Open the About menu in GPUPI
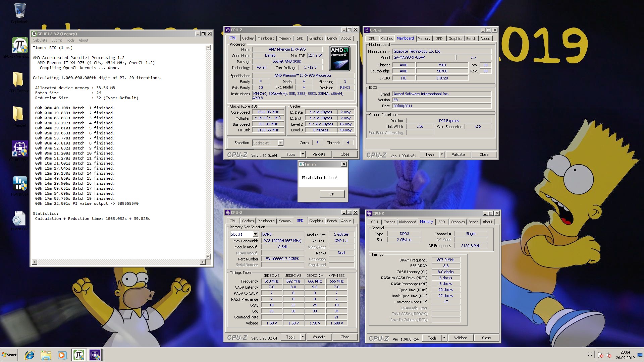Image resolution: width=644 pixels, height=362 pixels. pos(83,40)
